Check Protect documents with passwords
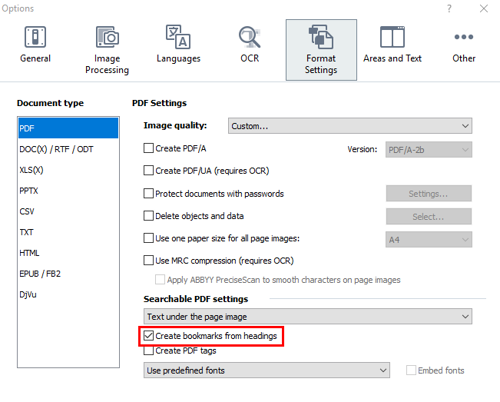500x402 pixels. pos(148,194)
